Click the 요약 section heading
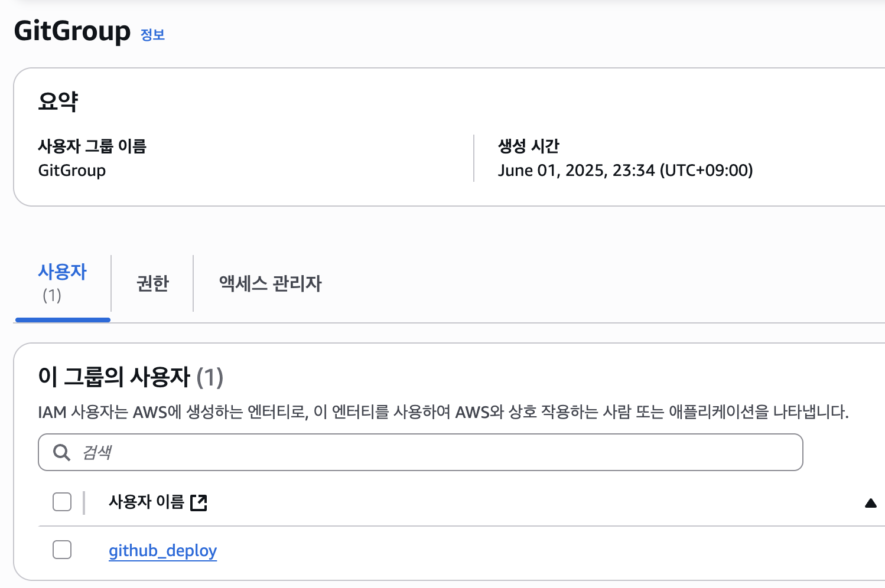The height and width of the screenshot is (588, 885). click(x=58, y=101)
